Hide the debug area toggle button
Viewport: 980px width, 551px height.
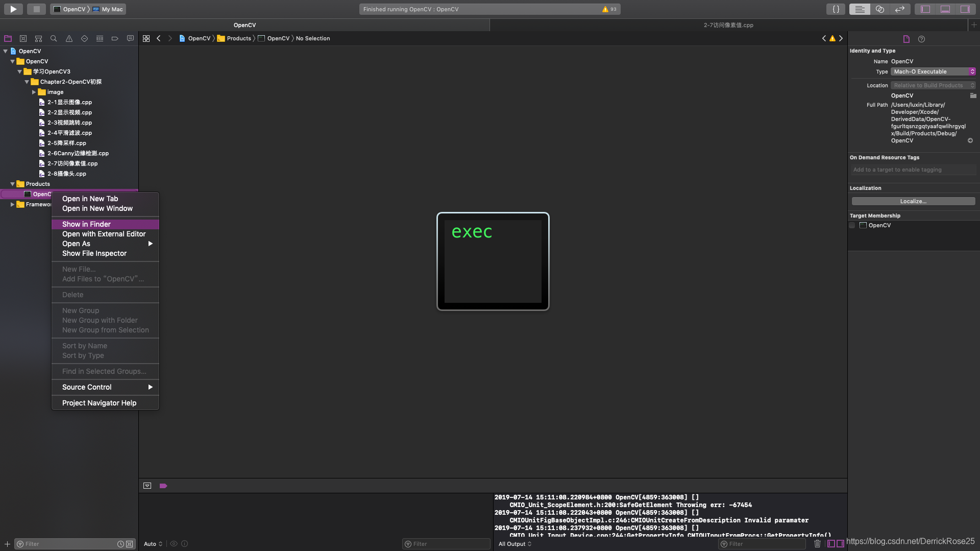147,486
